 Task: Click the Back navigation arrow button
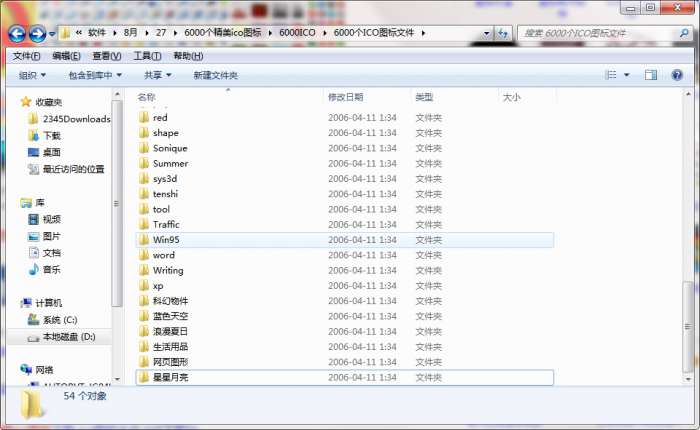17,34
